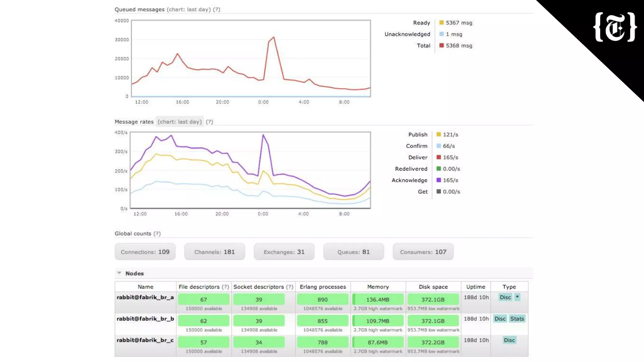Go to Channels: 181 count
This screenshot has width=644, height=362.
click(214, 252)
